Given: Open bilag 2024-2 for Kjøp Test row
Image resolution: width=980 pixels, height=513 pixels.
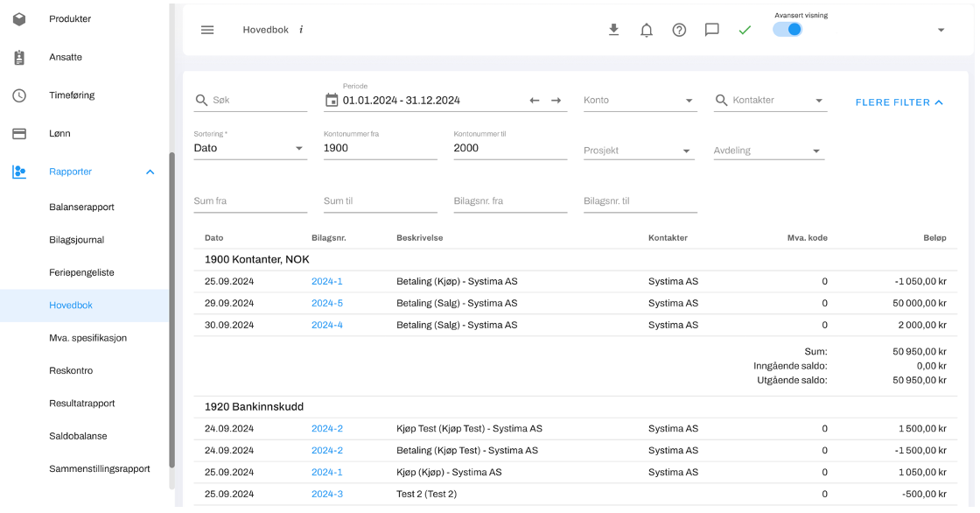Looking at the screenshot, I should [327, 429].
